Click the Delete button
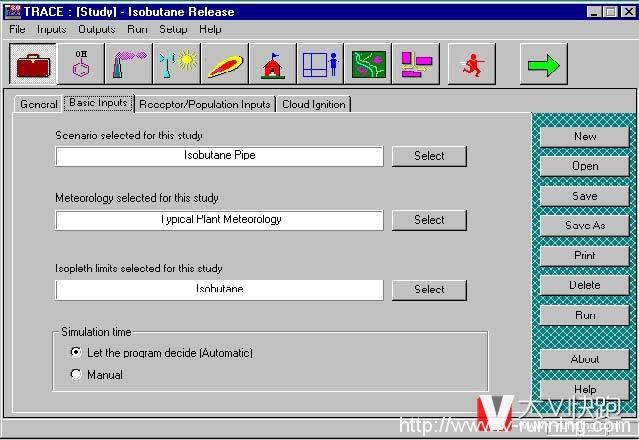639x440 pixels. 585,285
